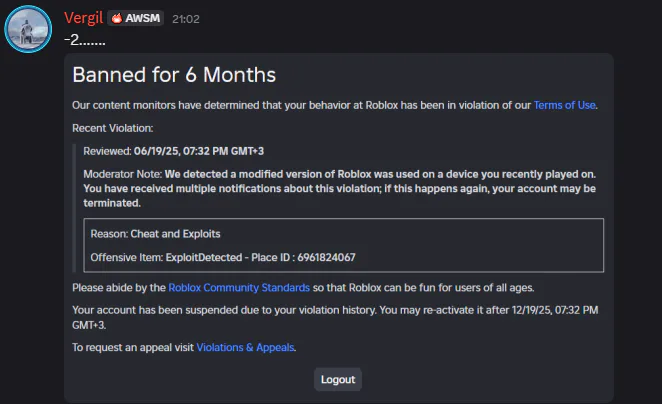
Task: Click the 21:02 message timestamp
Action: (x=186, y=19)
